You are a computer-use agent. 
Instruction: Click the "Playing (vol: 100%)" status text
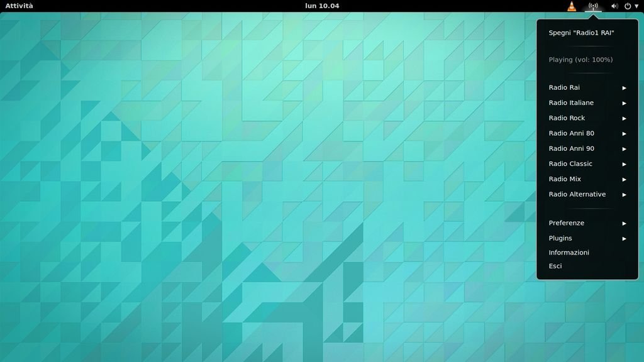tap(580, 60)
